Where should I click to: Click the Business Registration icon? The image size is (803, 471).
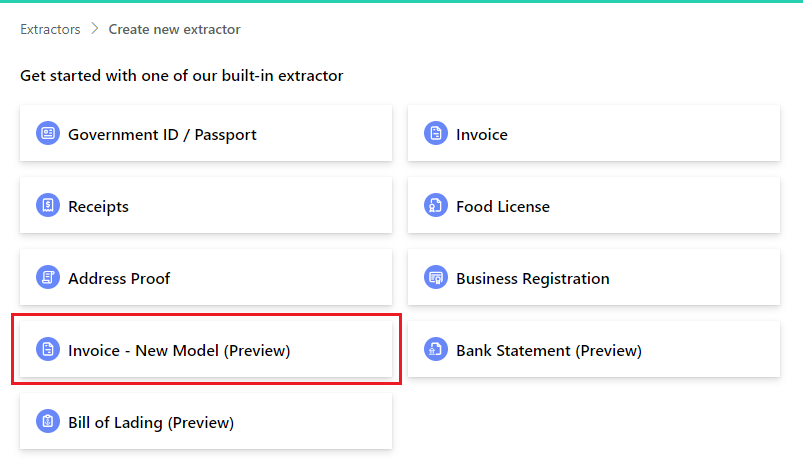436,278
